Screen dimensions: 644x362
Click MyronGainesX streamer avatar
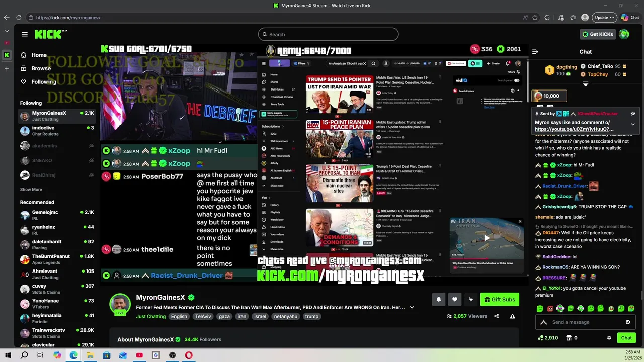[120, 304]
